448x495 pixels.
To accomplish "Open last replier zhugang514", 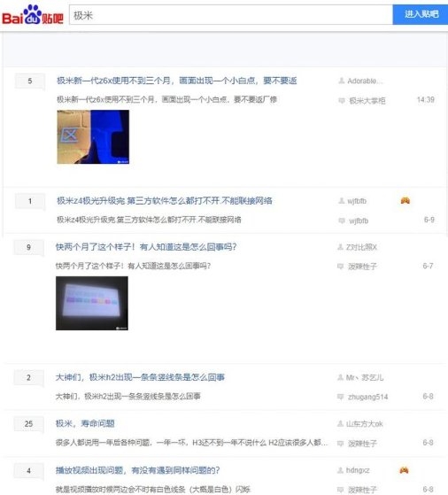I will (x=367, y=397).
